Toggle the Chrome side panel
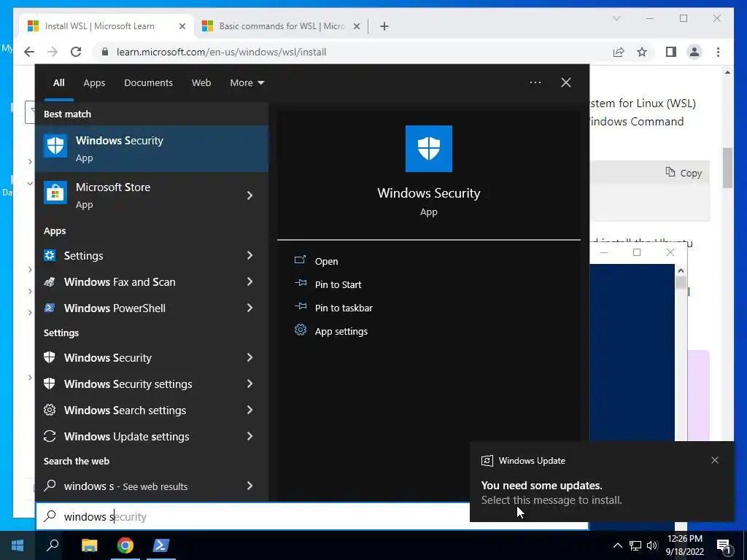The height and width of the screenshot is (560, 747). click(671, 52)
